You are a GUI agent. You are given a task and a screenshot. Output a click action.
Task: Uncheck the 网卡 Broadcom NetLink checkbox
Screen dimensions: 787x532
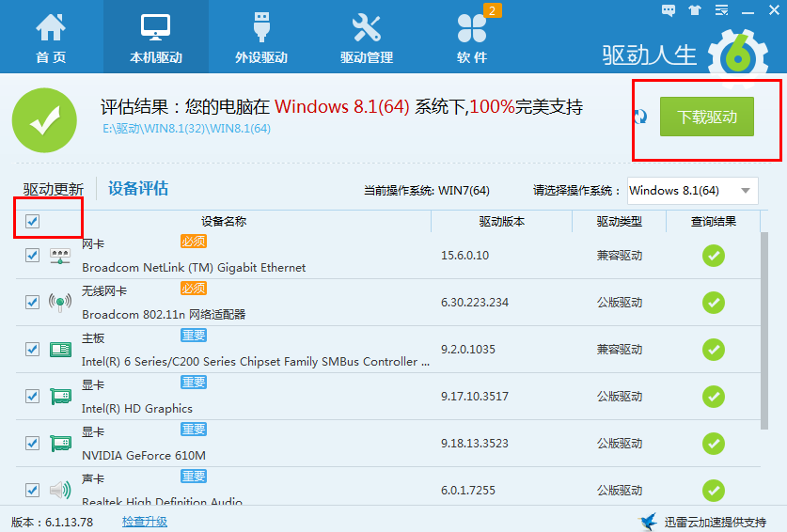(x=33, y=256)
